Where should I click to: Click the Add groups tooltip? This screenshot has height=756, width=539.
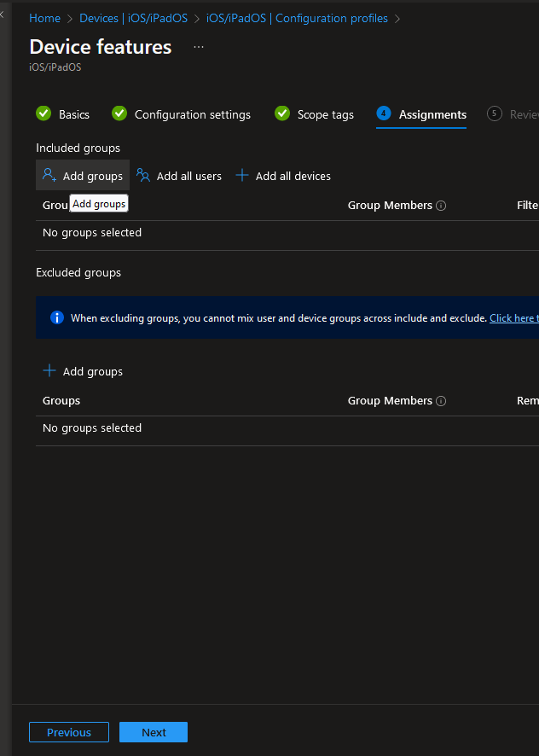pyautogui.click(x=99, y=204)
